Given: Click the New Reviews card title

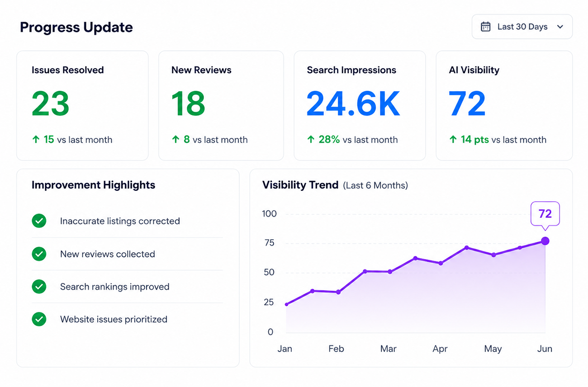Looking at the screenshot, I should (201, 70).
